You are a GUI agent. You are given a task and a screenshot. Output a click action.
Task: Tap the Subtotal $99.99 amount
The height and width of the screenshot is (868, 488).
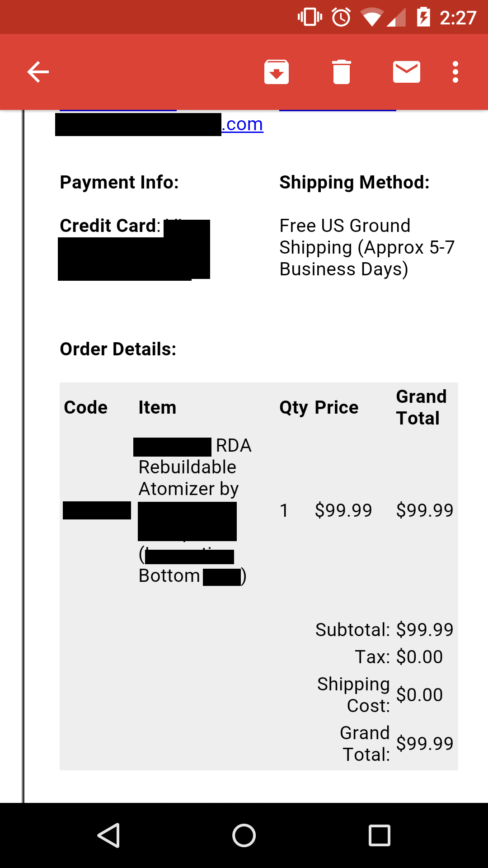point(425,630)
